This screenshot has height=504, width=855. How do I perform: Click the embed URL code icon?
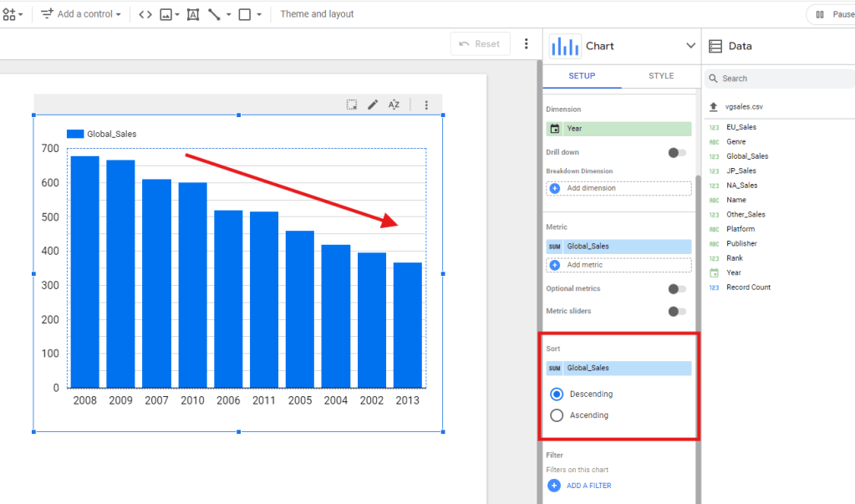pyautogui.click(x=145, y=14)
